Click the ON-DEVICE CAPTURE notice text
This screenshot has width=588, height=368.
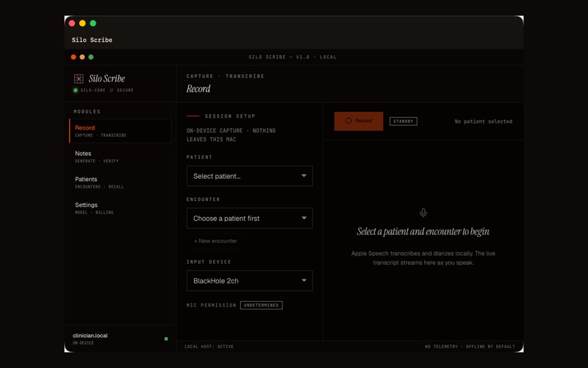(231, 135)
